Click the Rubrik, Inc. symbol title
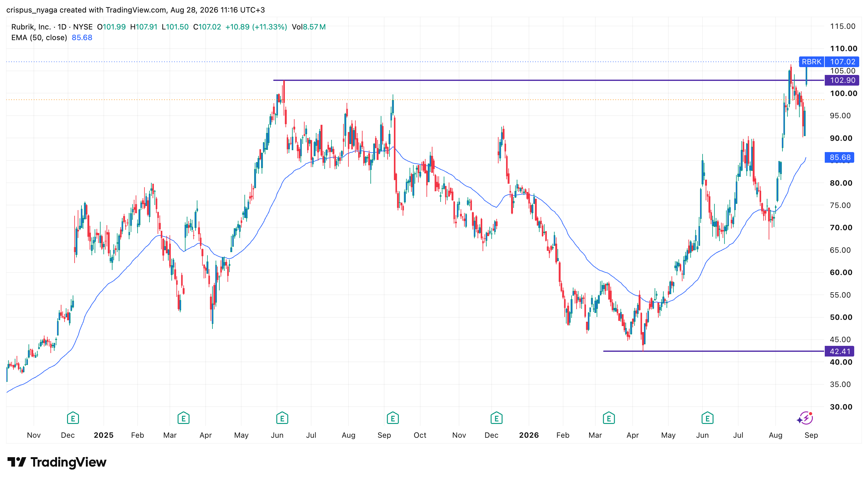This screenshot has height=481, width=868. (31, 27)
